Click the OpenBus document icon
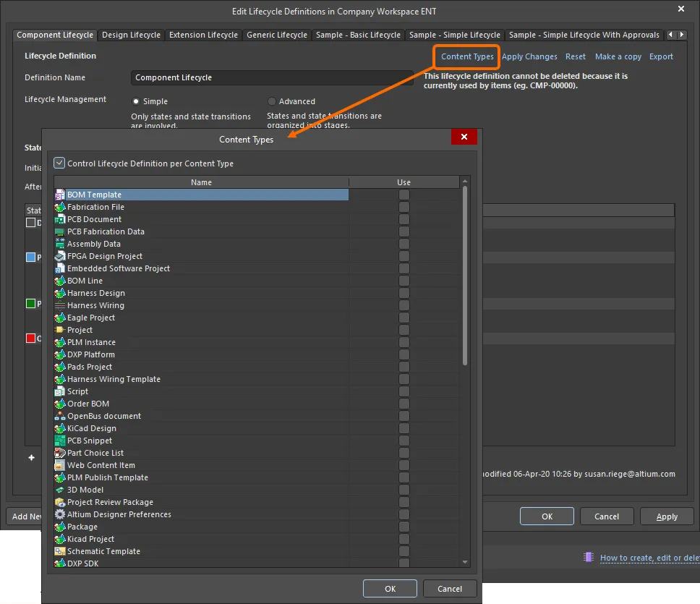This screenshot has width=700, height=604. 60,416
